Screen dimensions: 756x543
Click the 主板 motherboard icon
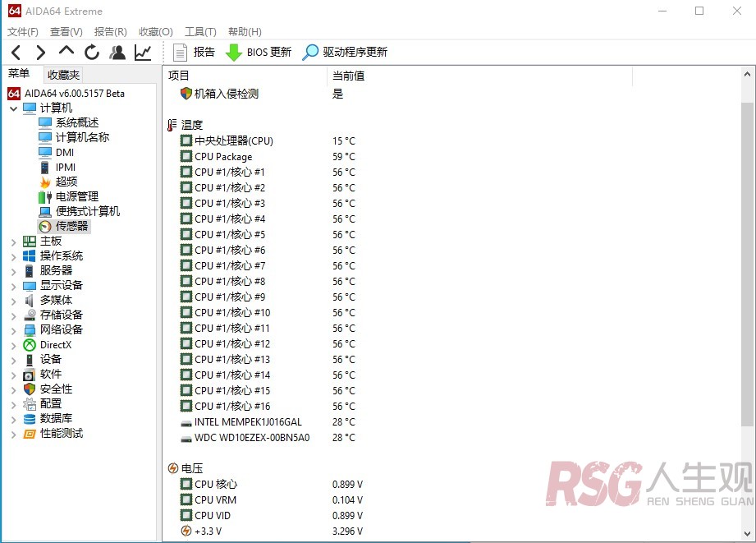[x=30, y=242]
